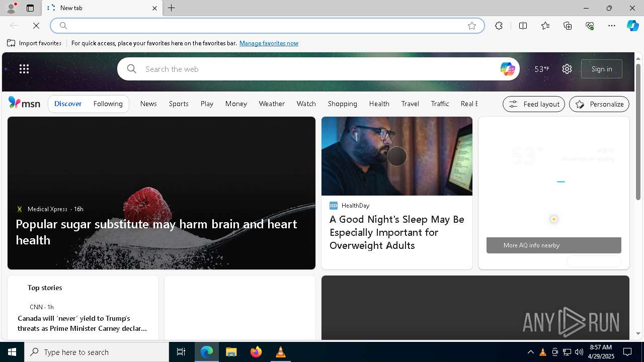Open the Shopping category

click(x=342, y=104)
